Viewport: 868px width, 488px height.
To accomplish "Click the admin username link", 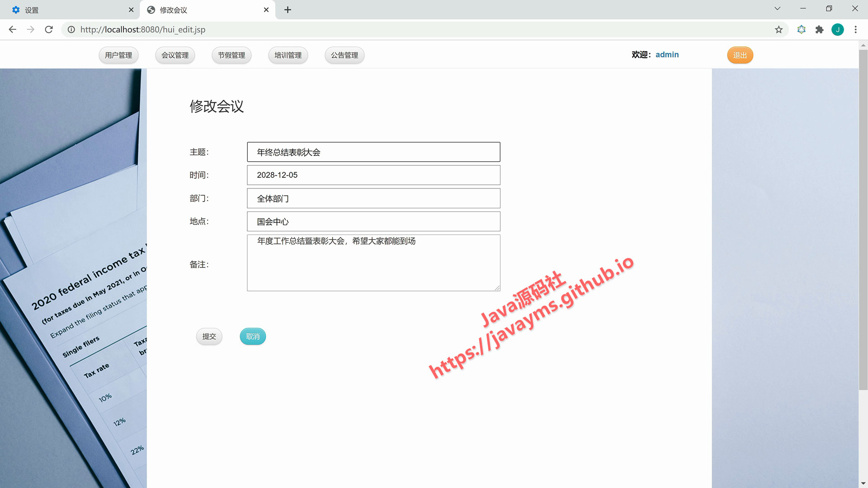I will 667,55.
